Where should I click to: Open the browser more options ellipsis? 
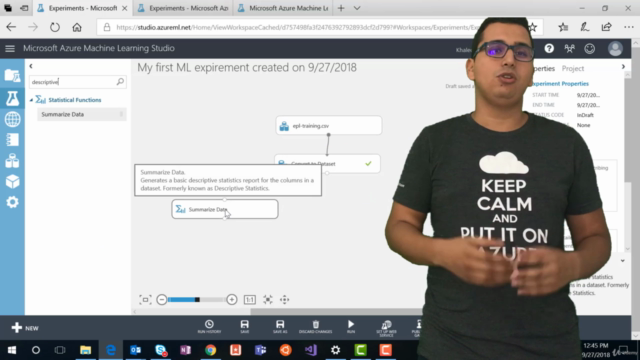(629, 27)
